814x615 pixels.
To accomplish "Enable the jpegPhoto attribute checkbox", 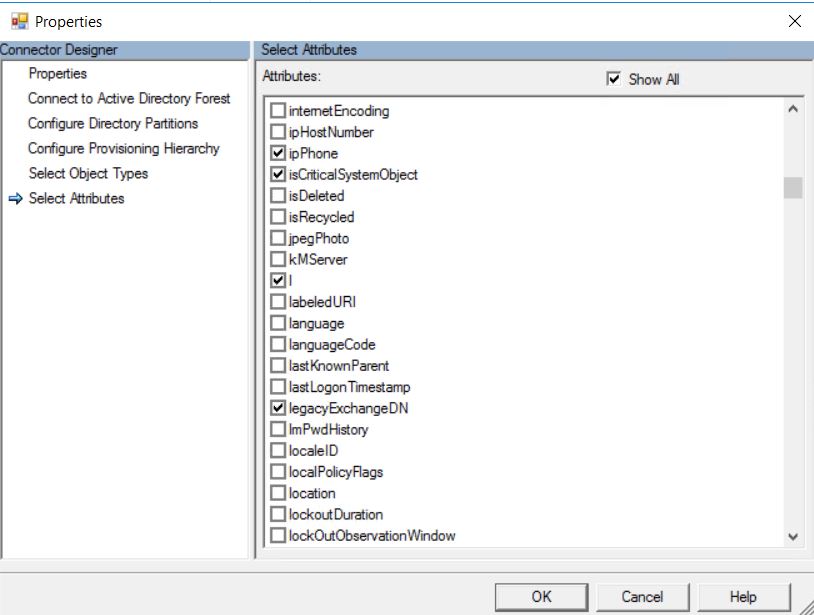I will tap(278, 239).
